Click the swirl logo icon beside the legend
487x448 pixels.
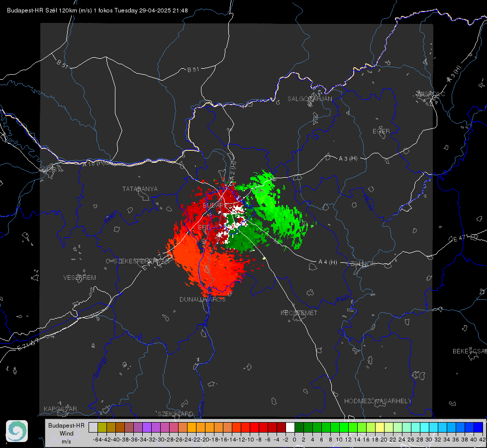pyautogui.click(x=17, y=431)
